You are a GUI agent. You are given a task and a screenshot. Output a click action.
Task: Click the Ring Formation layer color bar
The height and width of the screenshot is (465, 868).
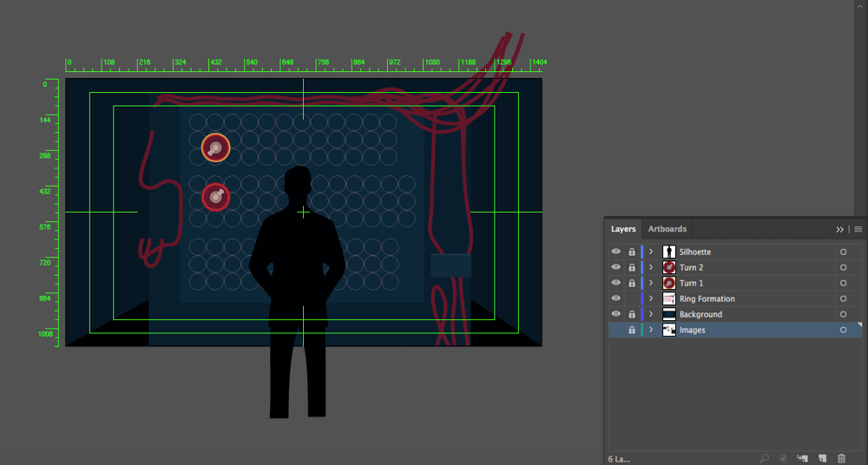click(x=641, y=298)
